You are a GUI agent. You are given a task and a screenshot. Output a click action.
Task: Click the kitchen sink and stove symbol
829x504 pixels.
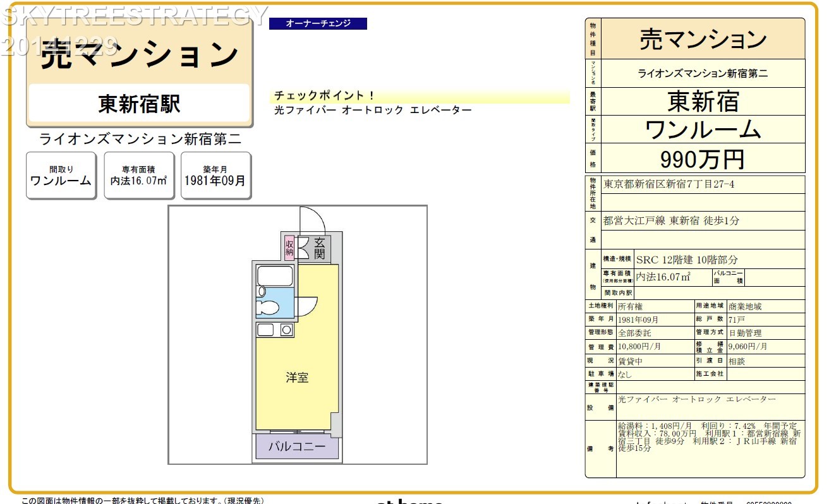275,329
